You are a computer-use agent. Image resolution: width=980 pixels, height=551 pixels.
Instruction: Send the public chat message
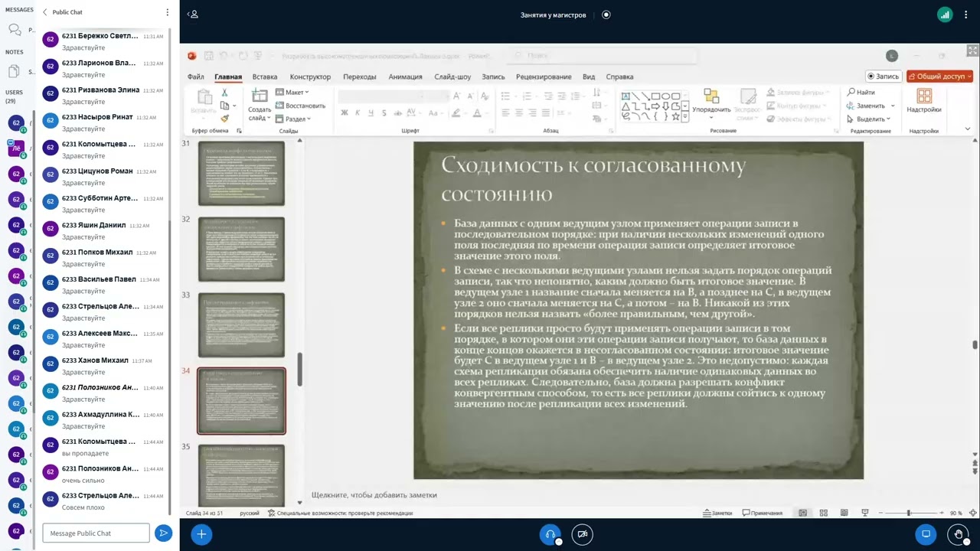[163, 533]
